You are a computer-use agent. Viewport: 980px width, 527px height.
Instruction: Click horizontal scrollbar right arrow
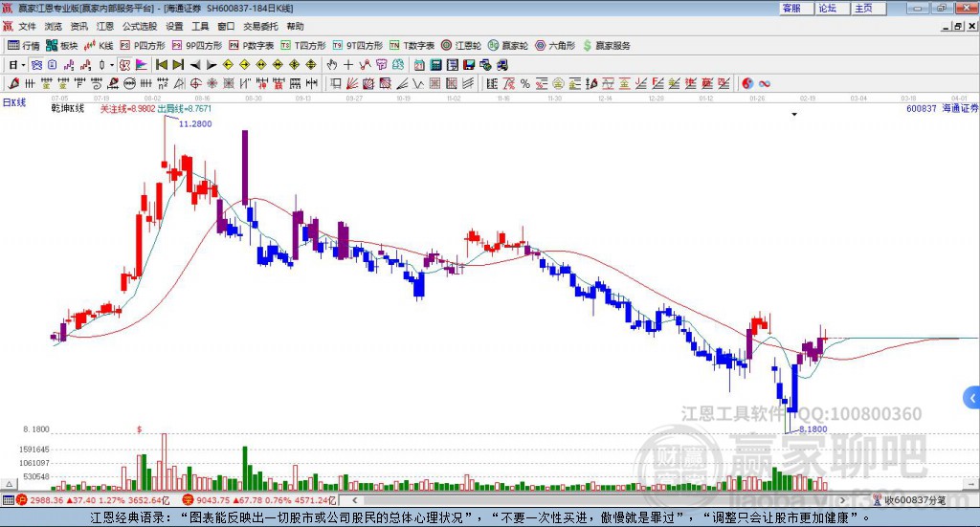[842, 500]
